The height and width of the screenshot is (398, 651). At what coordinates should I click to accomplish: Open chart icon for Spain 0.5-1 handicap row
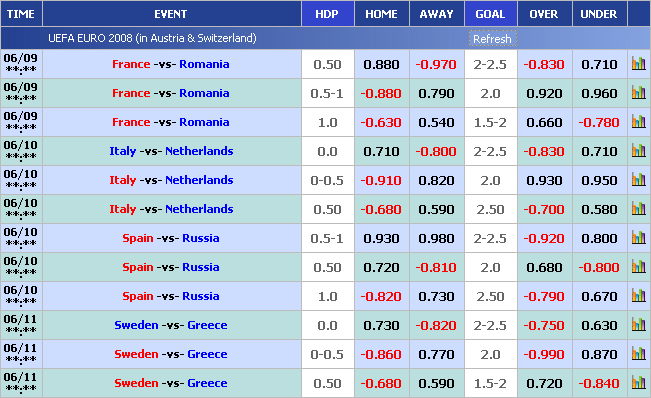point(639,238)
